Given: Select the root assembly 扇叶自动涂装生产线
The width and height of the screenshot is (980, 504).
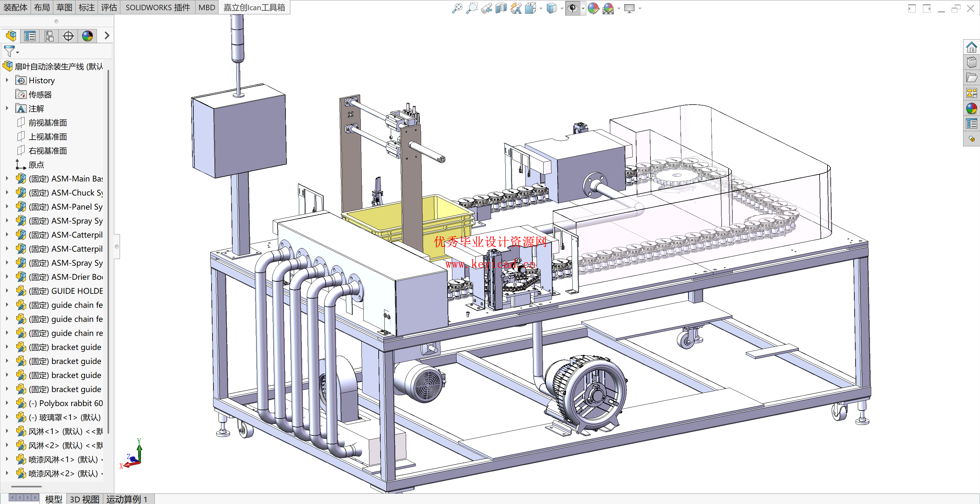Looking at the screenshot, I should click(x=53, y=67).
